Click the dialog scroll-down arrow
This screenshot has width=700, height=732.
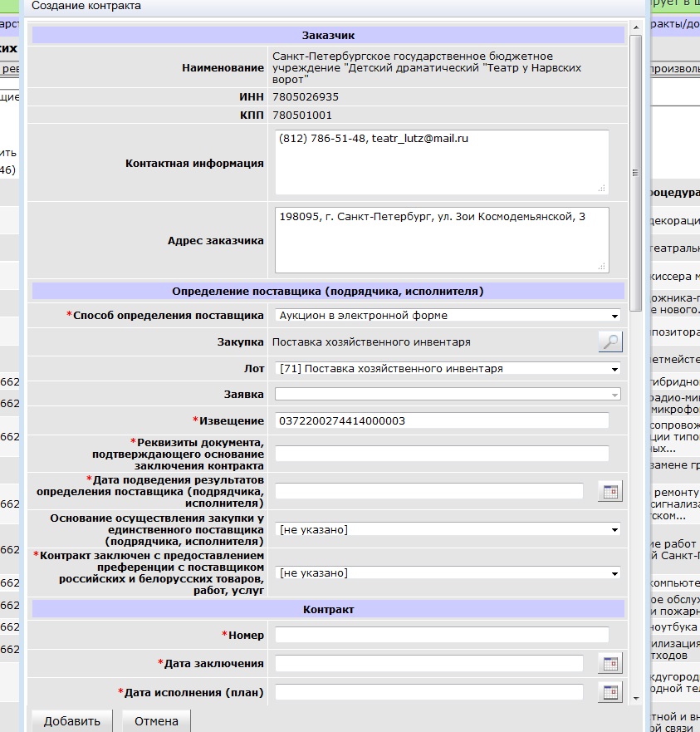coord(635,699)
